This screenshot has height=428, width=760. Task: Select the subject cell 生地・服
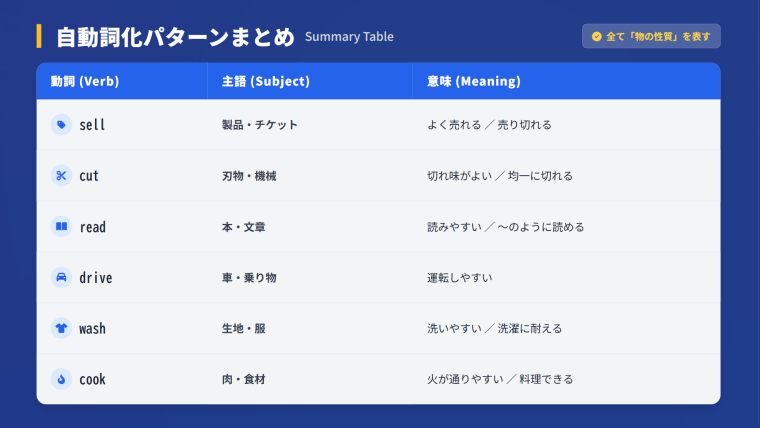coord(248,329)
